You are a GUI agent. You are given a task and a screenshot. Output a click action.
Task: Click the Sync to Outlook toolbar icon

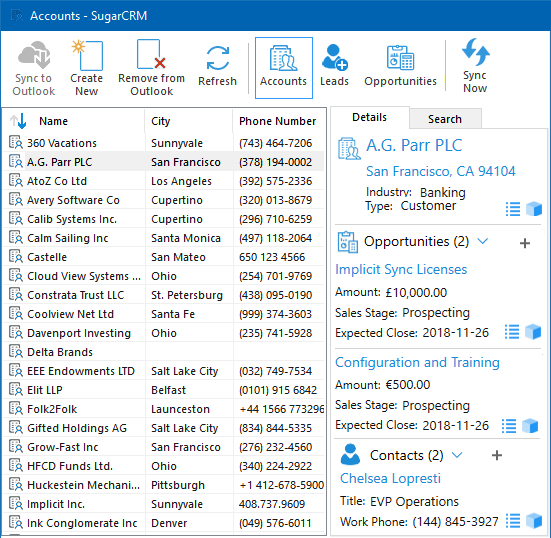tap(34, 55)
